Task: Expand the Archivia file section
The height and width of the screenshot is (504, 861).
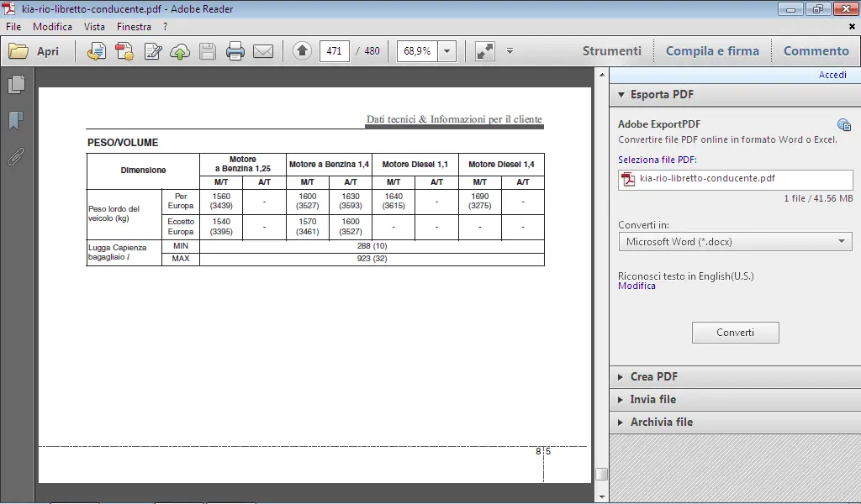Action: point(621,423)
